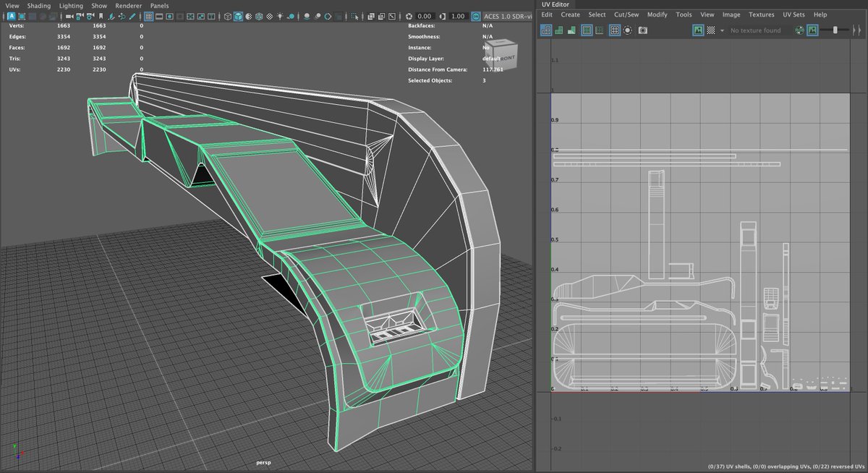Toggle UV isolate select circle icon
868x473 pixels.
pos(628,30)
